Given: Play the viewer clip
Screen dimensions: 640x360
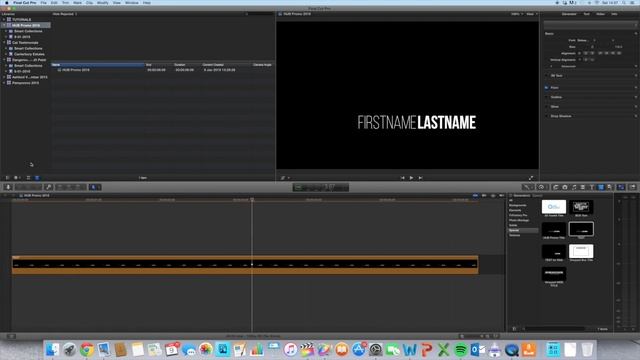Looking at the screenshot, I should coord(411,178).
